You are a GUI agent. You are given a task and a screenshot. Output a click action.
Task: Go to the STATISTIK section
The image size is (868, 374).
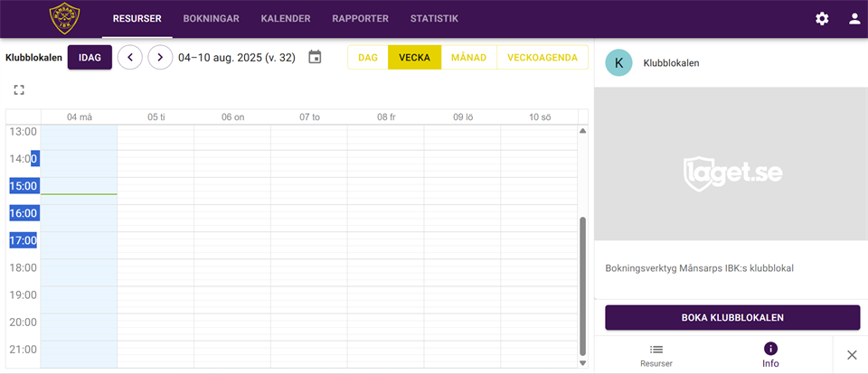point(434,19)
